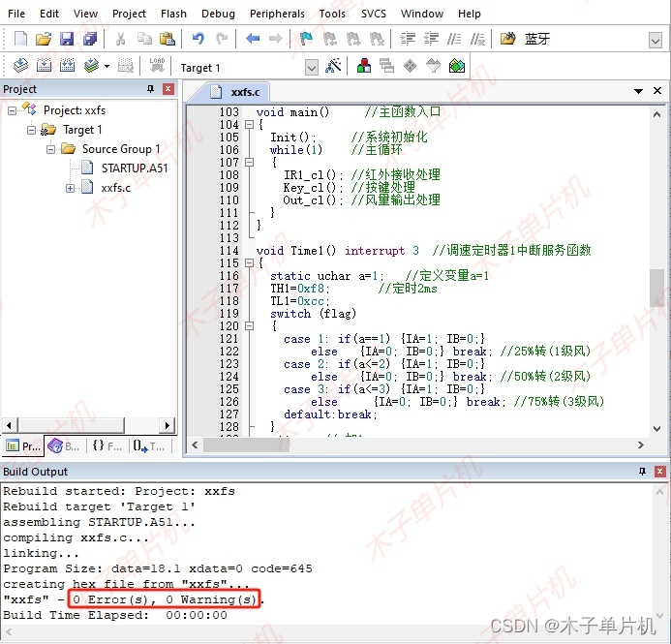671x644 pixels.
Task: Click the Translate current file icon
Action: [x=20, y=66]
